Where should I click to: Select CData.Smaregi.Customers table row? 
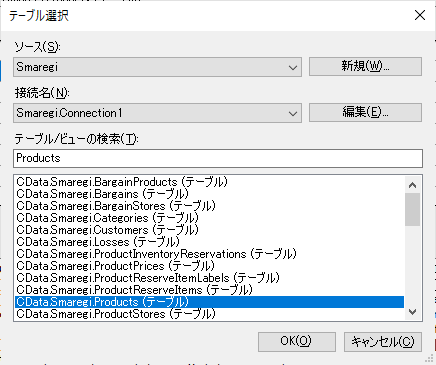tap(209, 230)
